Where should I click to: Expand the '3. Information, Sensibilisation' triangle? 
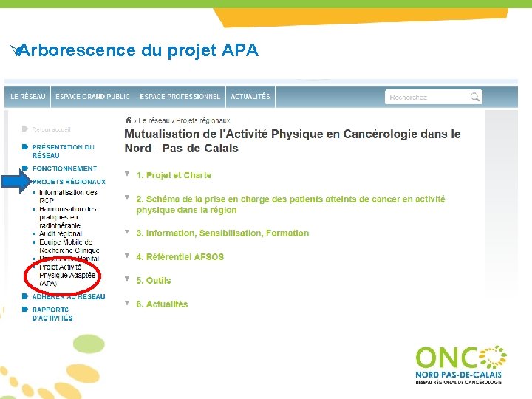127,232
